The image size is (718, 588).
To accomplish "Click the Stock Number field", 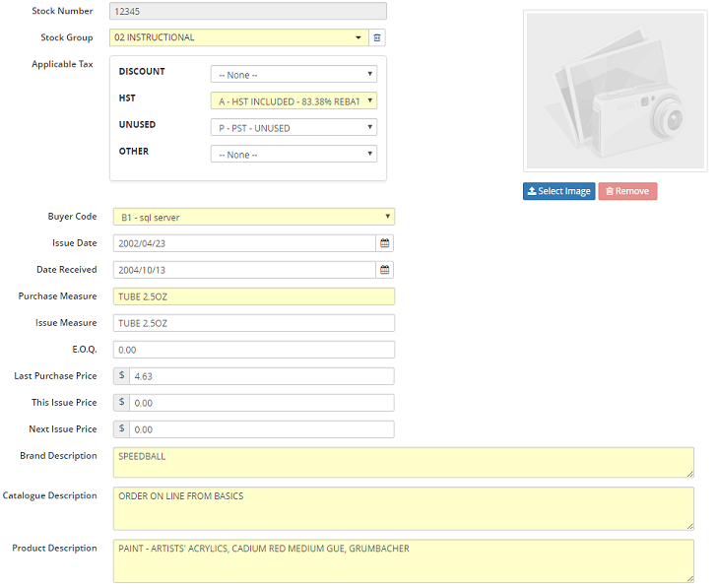I will (249, 11).
